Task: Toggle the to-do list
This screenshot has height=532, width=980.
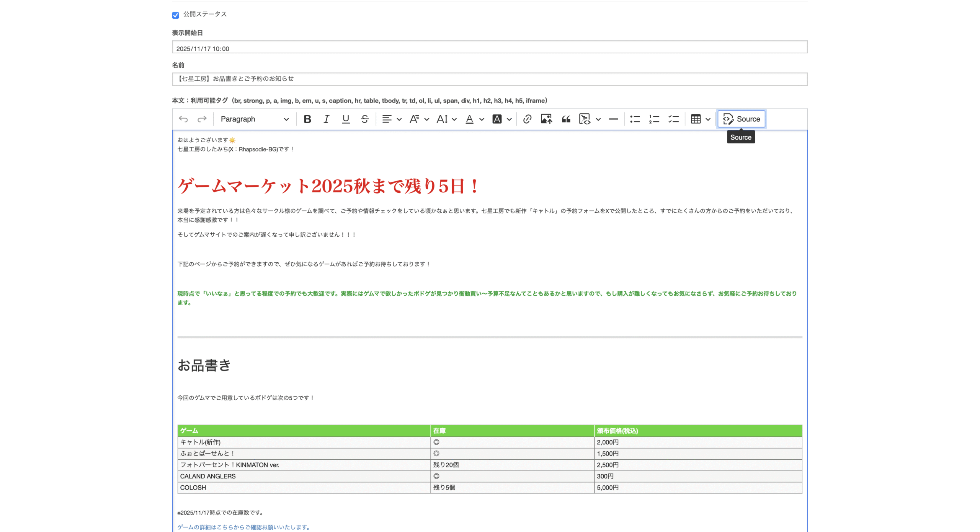Action: coord(673,119)
